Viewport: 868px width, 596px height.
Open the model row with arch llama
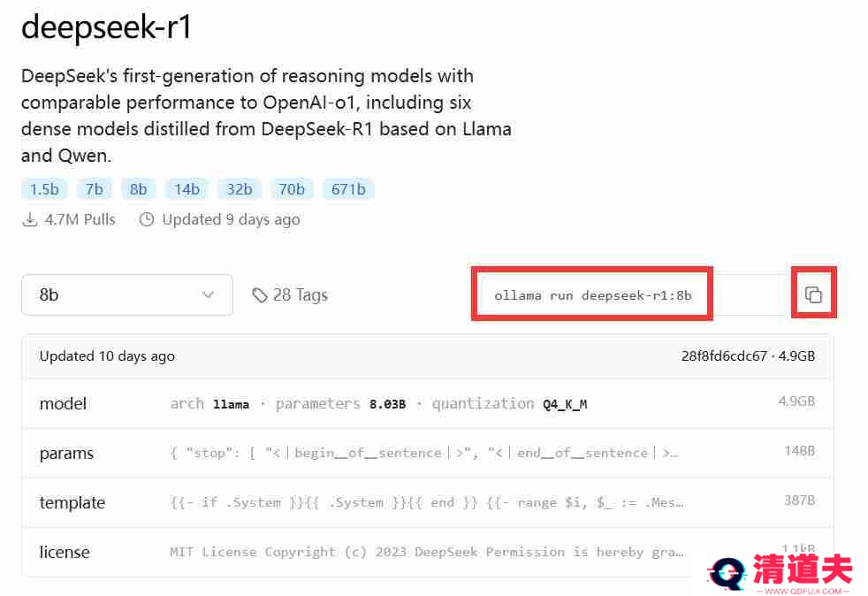pos(427,404)
